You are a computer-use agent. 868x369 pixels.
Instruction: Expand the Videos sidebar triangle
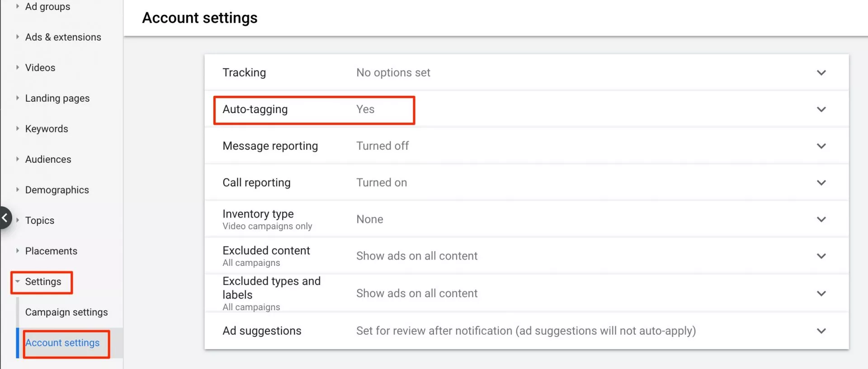(x=18, y=67)
